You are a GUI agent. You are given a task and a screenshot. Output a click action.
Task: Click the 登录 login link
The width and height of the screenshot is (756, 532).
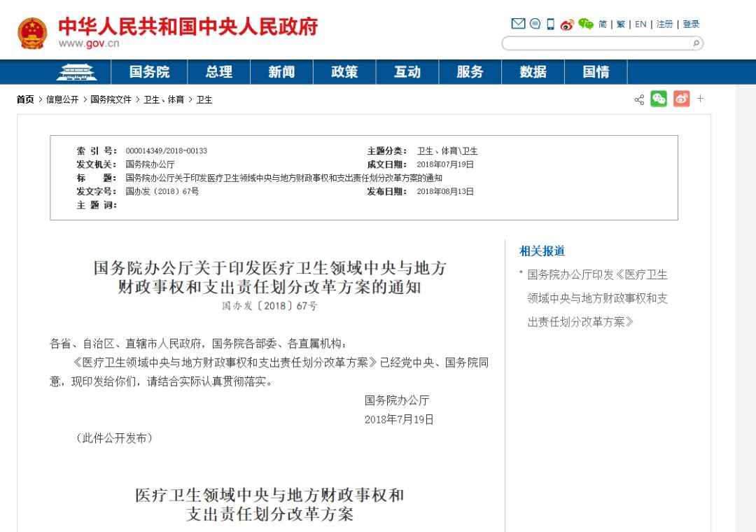click(x=690, y=23)
